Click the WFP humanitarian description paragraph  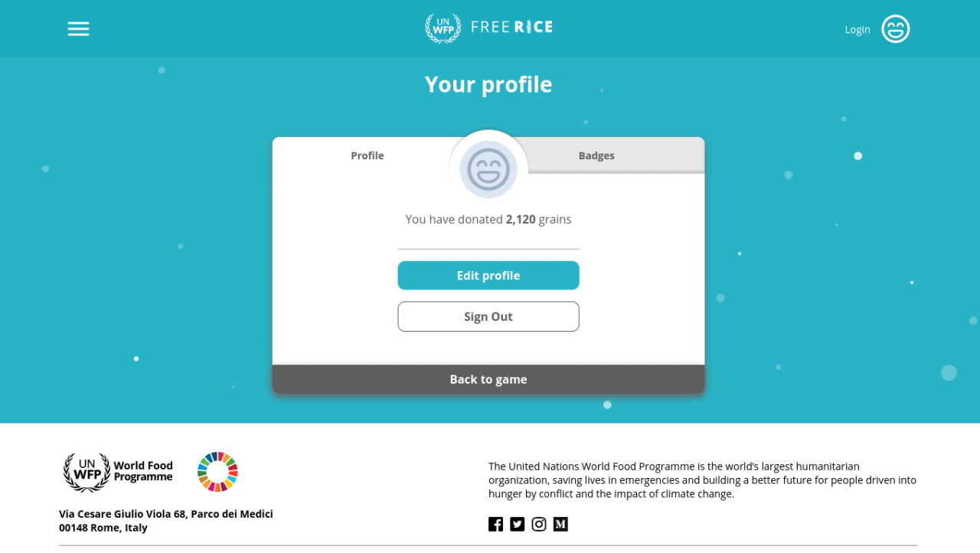pos(702,480)
